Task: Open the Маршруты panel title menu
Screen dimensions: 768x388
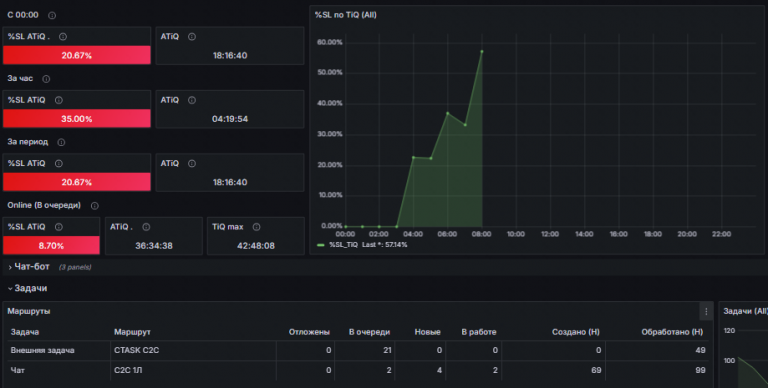Action: (28, 311)
